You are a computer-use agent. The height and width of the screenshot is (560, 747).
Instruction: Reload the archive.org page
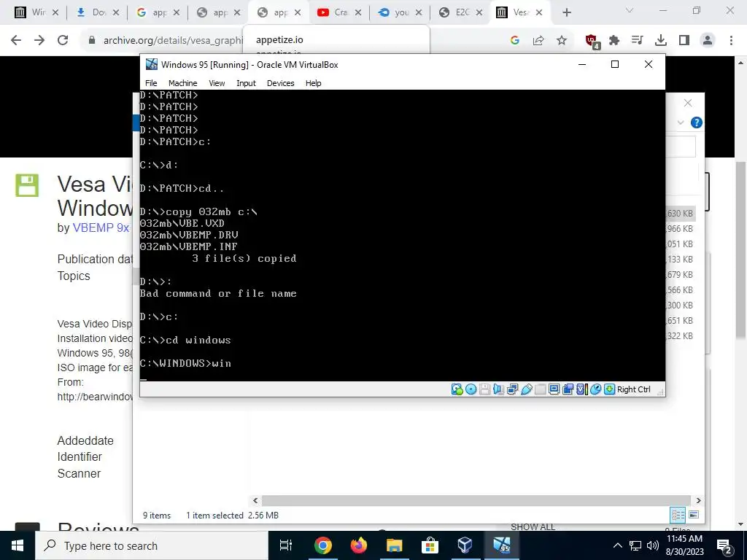(63, 40)
